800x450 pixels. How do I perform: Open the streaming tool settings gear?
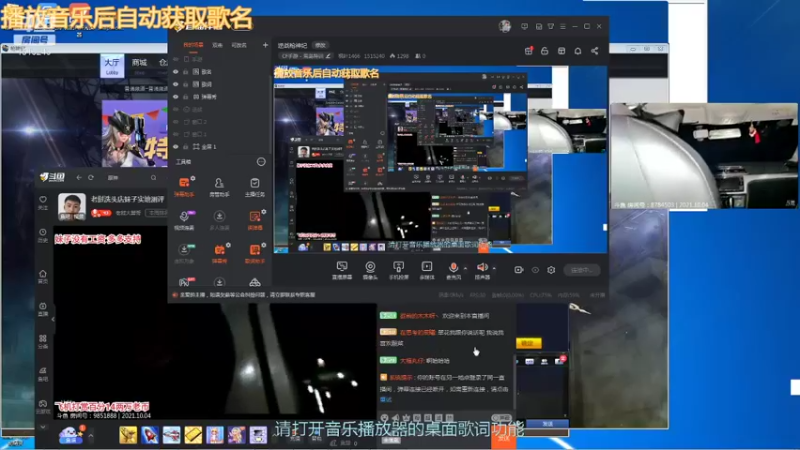551,270
